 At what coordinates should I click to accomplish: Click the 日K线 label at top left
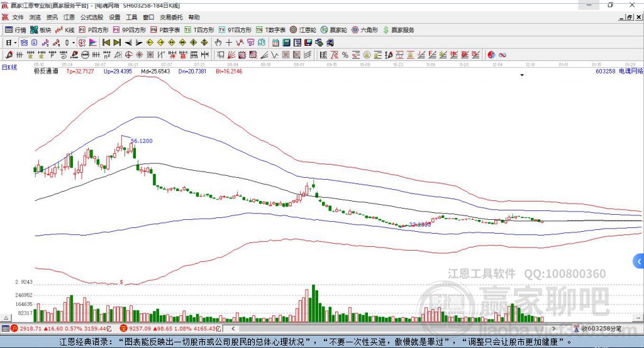point(9,67)
